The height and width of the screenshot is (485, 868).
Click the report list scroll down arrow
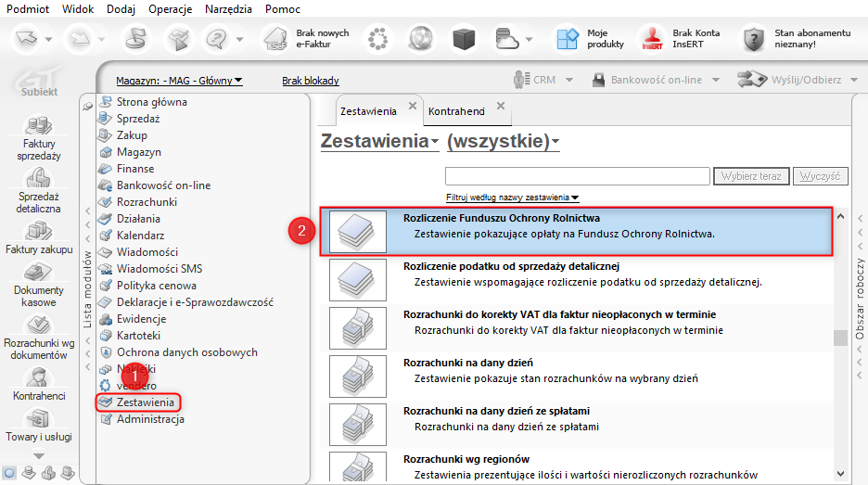coord(840,474)
